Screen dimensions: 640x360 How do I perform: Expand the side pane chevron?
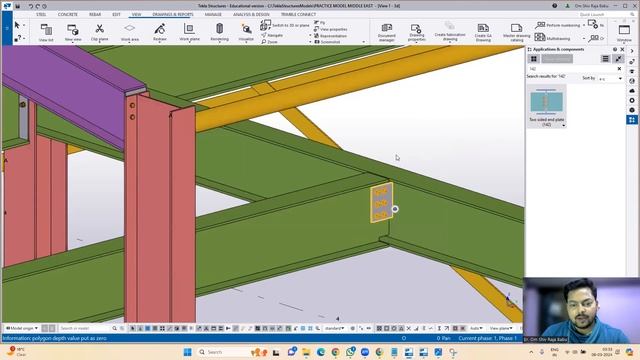(632, 51)
